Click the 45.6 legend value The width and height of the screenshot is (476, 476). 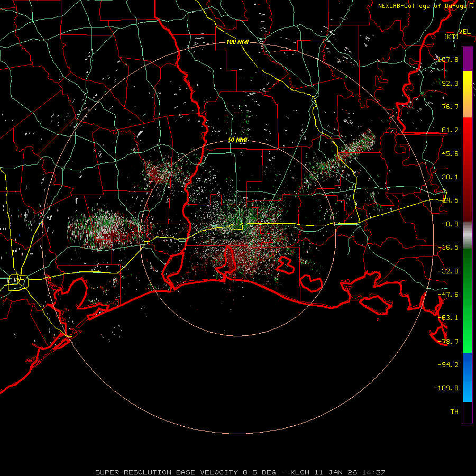(450, 153)
